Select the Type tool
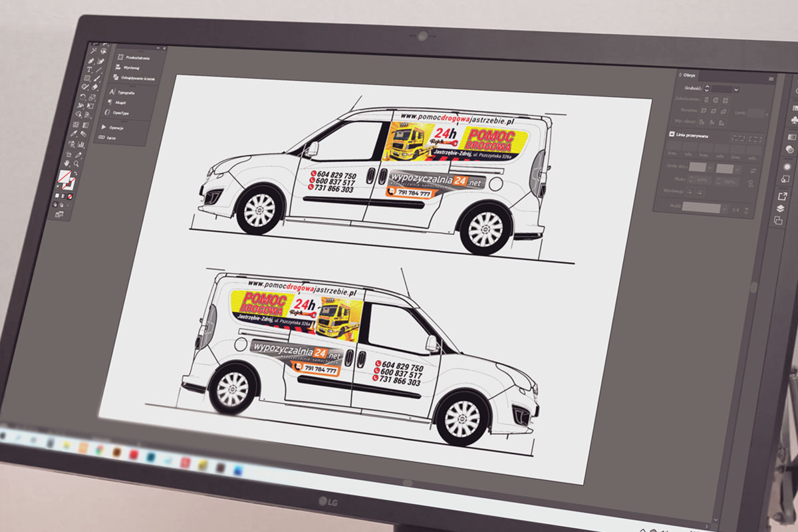Viewport: 798px width, 532px height. tap(88, 68)
